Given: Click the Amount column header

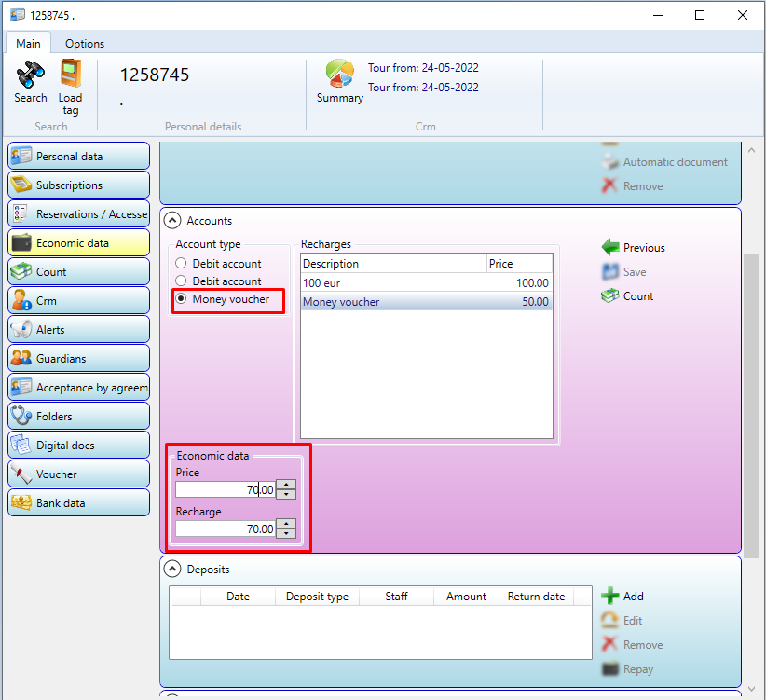Looking at the screenshot, I should pyautogui.click(x=466, y=597).
